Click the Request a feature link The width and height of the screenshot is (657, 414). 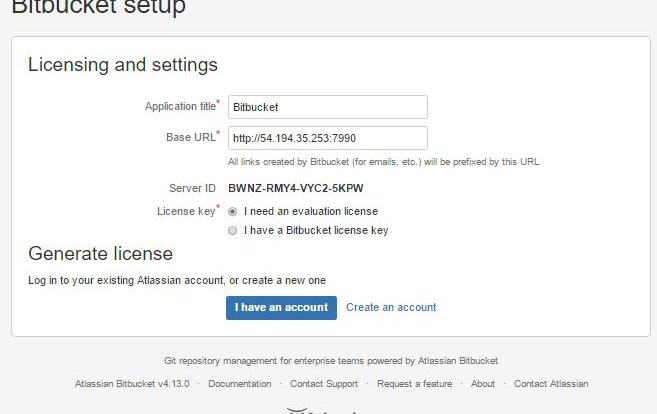click(x=414, y=383)
